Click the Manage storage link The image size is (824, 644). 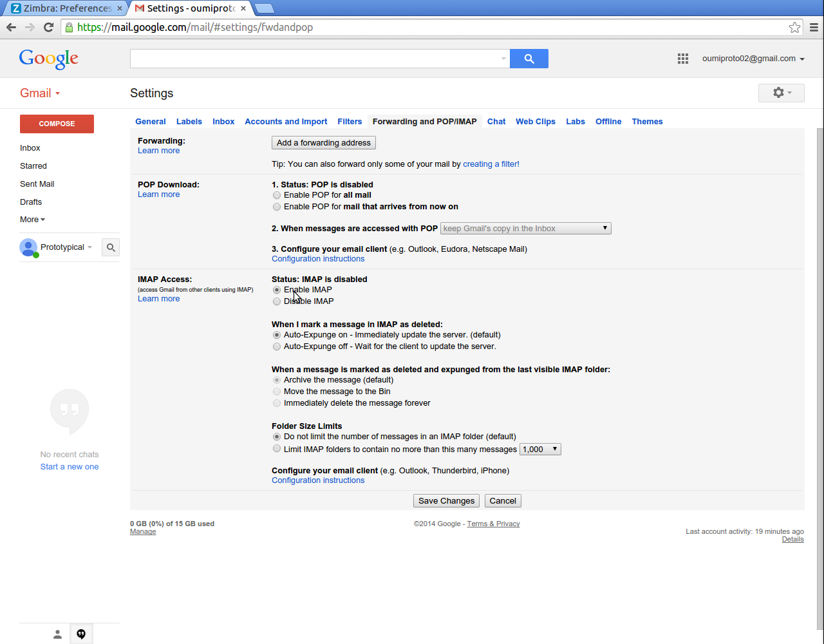tap(143, 532)
